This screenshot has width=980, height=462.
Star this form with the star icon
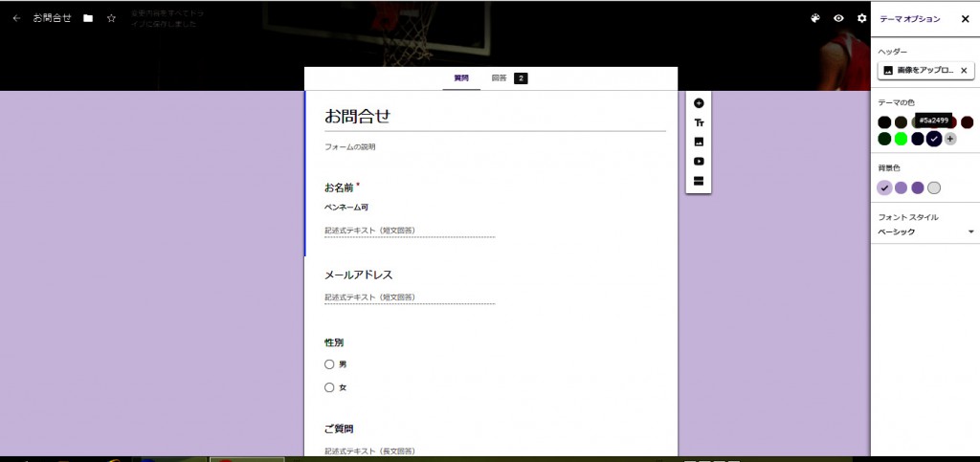(111, 18)
